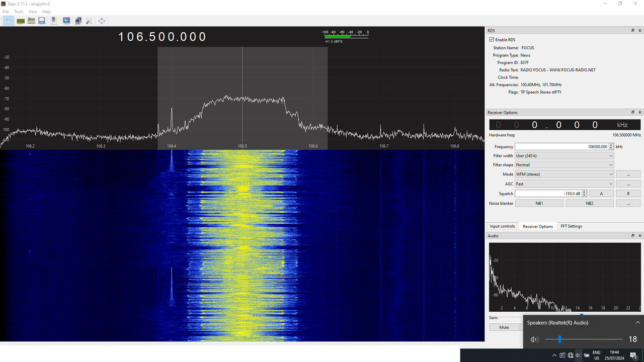Close the Receiver Options panel
644x362 pixels.
click(x=640, y=113)
